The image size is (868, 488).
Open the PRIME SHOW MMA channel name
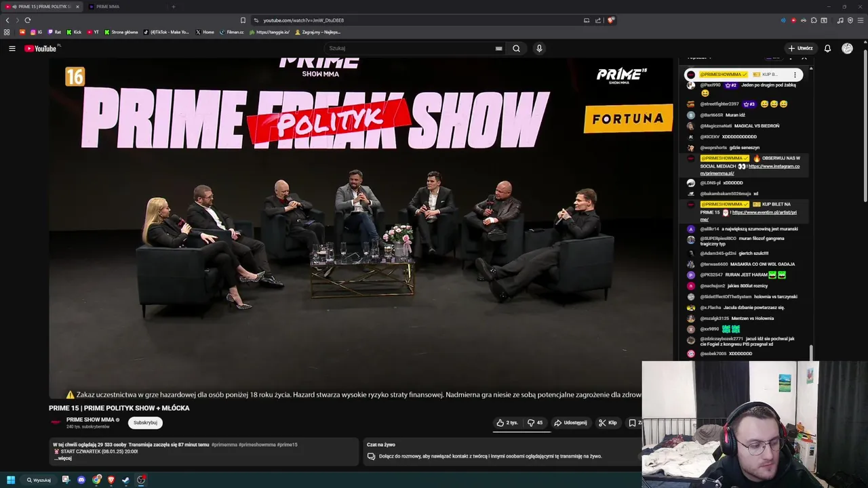[x=90, y=420]
